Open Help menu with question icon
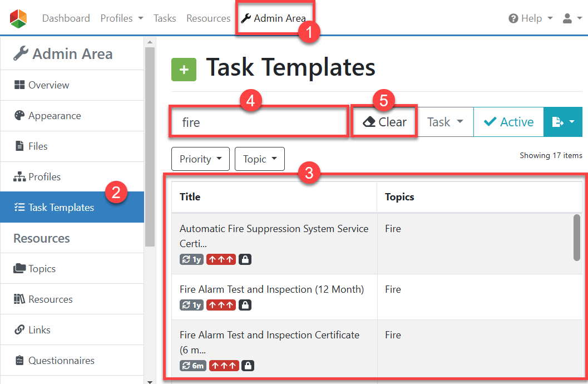The image size is (588, 384). [x=530, y=18]
